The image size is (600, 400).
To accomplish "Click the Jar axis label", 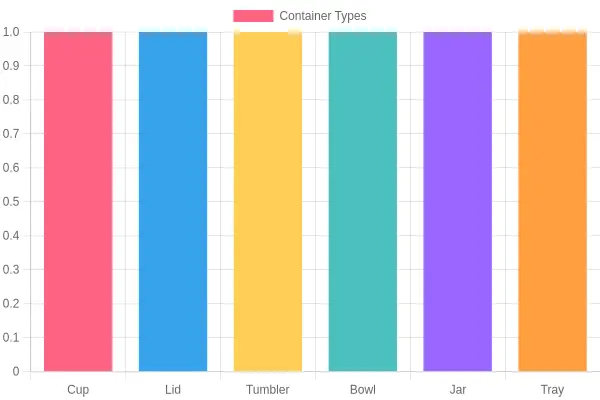I will [x=458, y=390].
